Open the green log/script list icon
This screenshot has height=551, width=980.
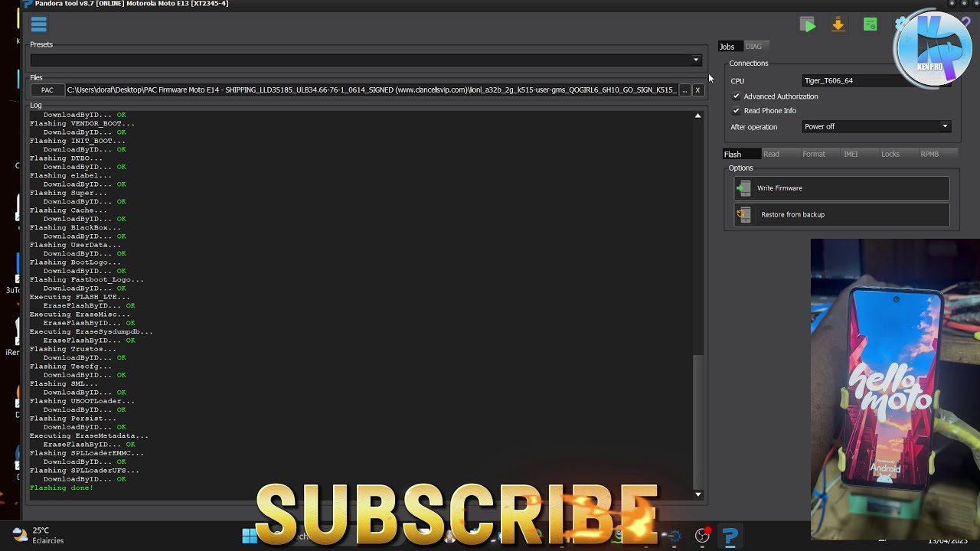(x=870, y=25)
